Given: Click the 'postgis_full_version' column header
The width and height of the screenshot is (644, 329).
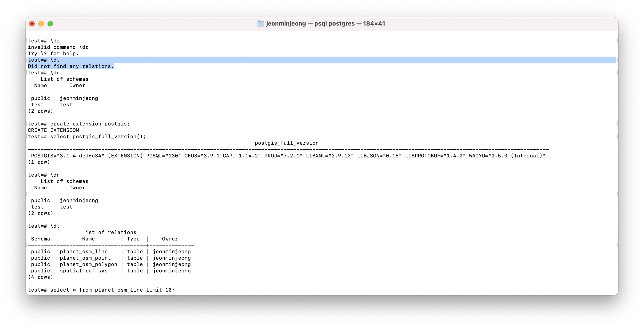Looking at the screenshot, I should point(287,143).
